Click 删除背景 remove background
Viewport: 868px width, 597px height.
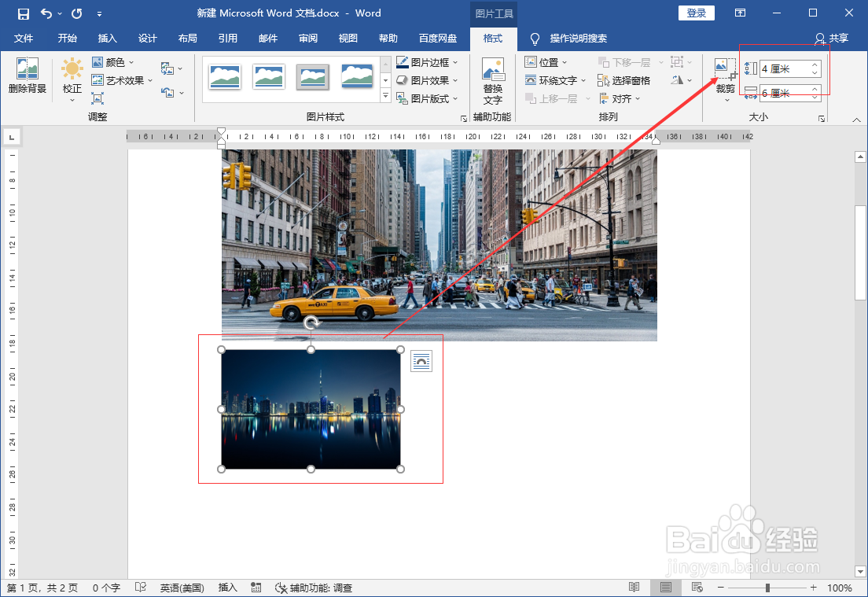[x=27, y=76]
